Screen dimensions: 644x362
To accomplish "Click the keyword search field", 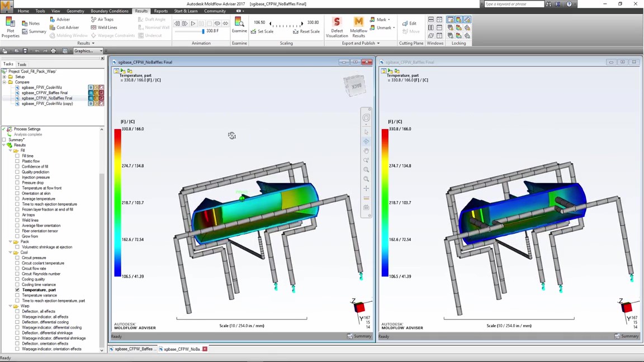I will click(513, 4).
